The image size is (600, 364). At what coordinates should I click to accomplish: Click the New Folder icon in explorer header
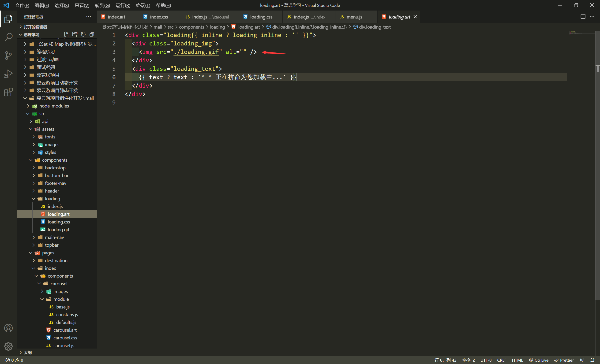(x=75, y=35)
